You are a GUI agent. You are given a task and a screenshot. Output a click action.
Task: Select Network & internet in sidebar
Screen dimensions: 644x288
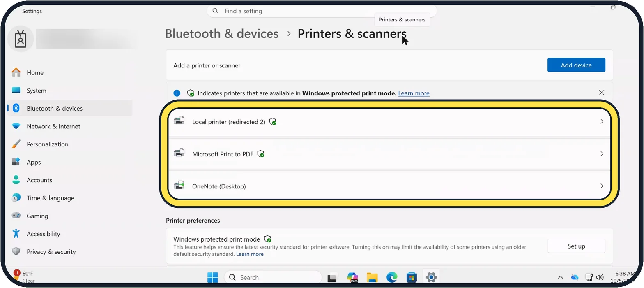pos(70,126)
